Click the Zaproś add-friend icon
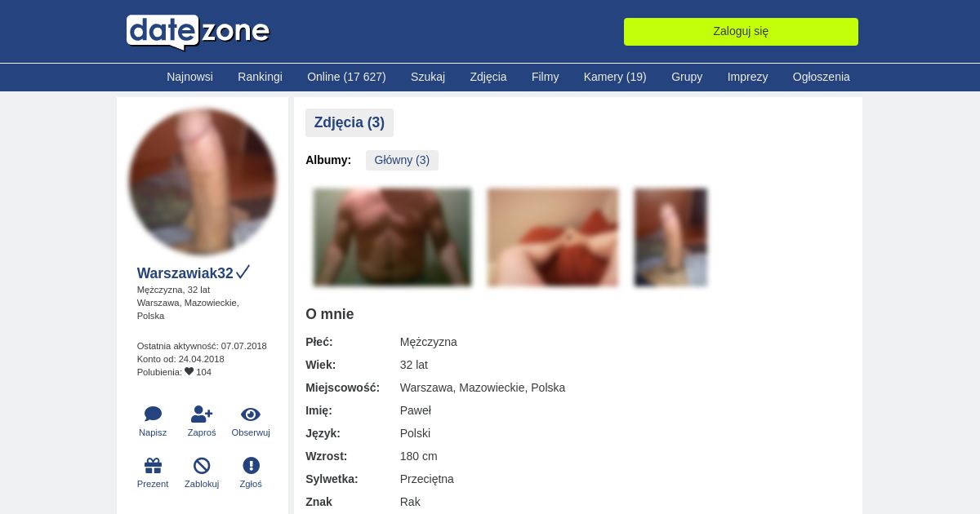This screenshot has width=980, height=514. tap(202, 414)
